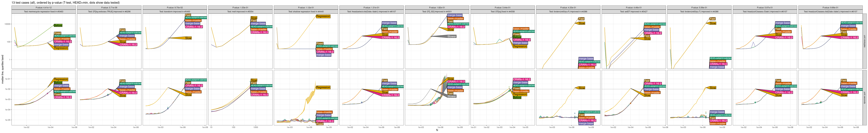Click the 'Test: DT[,.SD] improved in #4501' header
Screen dimensions: 868x133
tap(437, 12)
